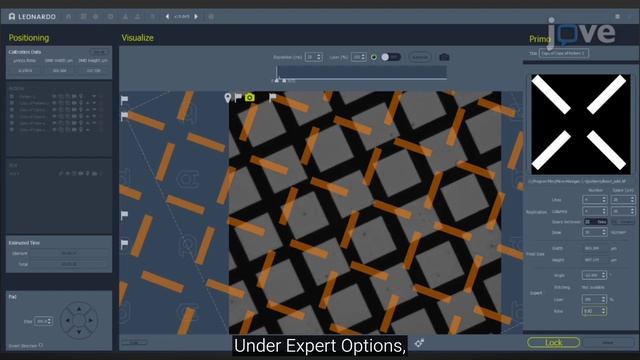Tick the Invert direction checkbox
Image resolution: width=640 pixels, height=360 pixels.
41,345
